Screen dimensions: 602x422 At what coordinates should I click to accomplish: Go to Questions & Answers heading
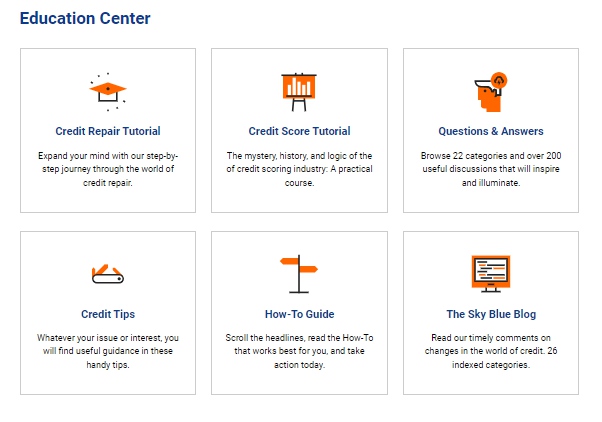point(491,131)
